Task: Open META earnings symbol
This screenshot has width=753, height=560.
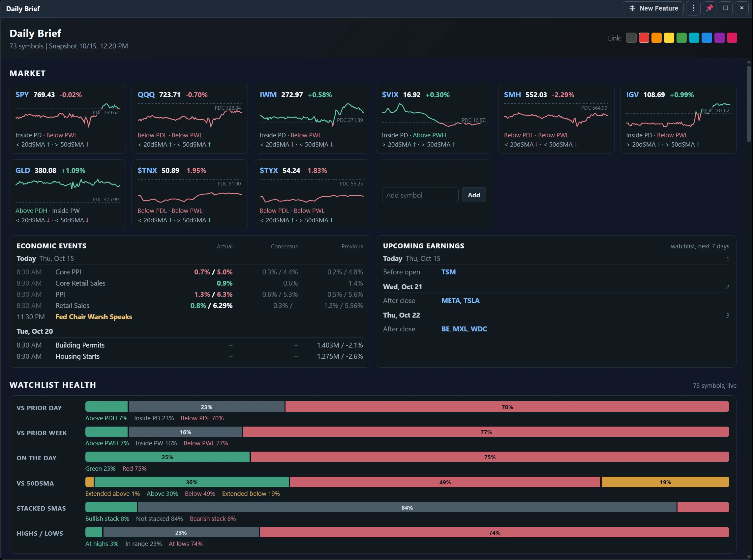Action: (451, 300)
